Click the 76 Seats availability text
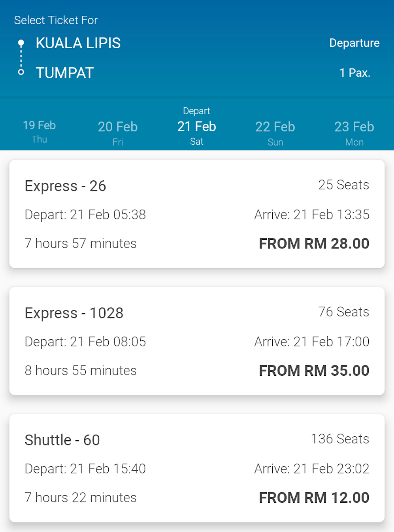394x532 pixels. (x=343, y=312)
